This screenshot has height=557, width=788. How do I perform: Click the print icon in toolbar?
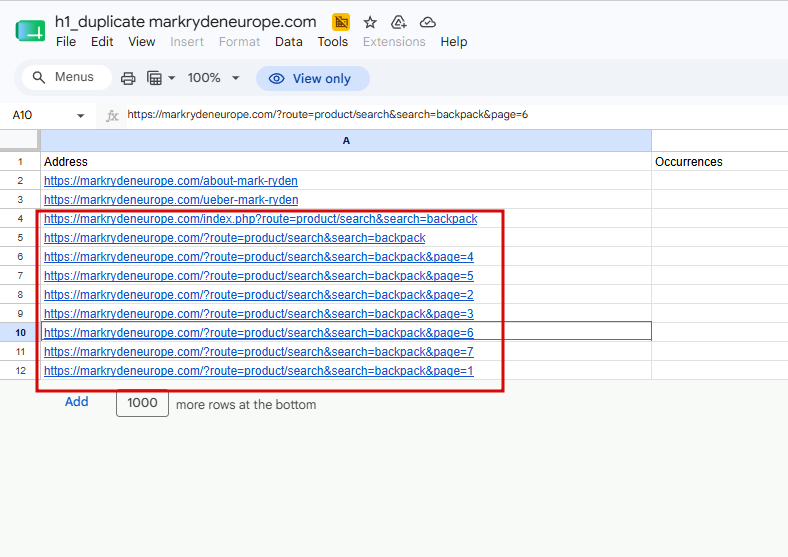coord(128,78)
